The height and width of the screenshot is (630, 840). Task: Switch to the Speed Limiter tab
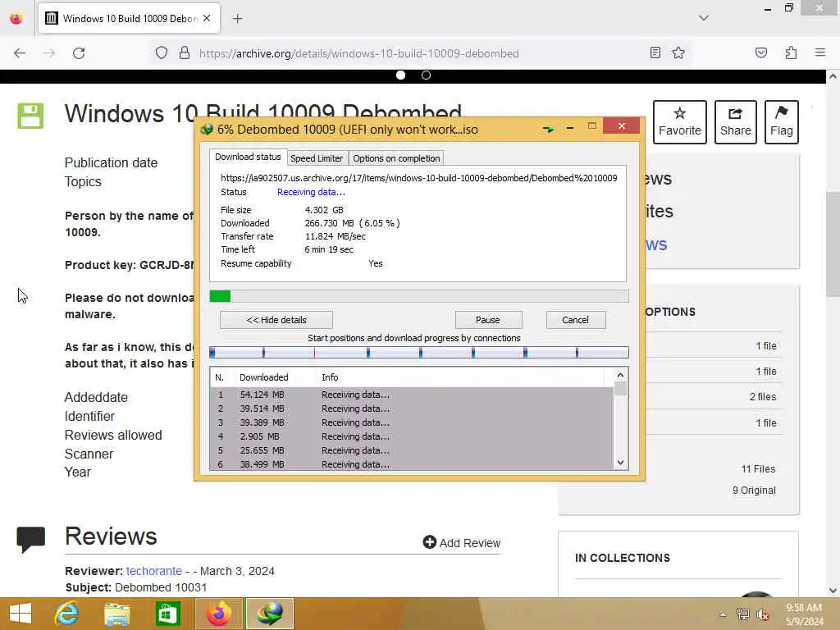[317, 158]
